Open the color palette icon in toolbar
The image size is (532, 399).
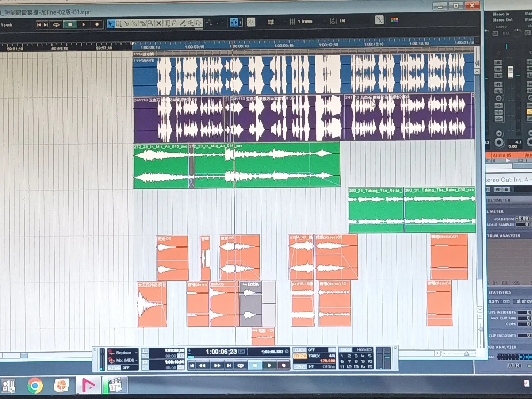point(394,20)
